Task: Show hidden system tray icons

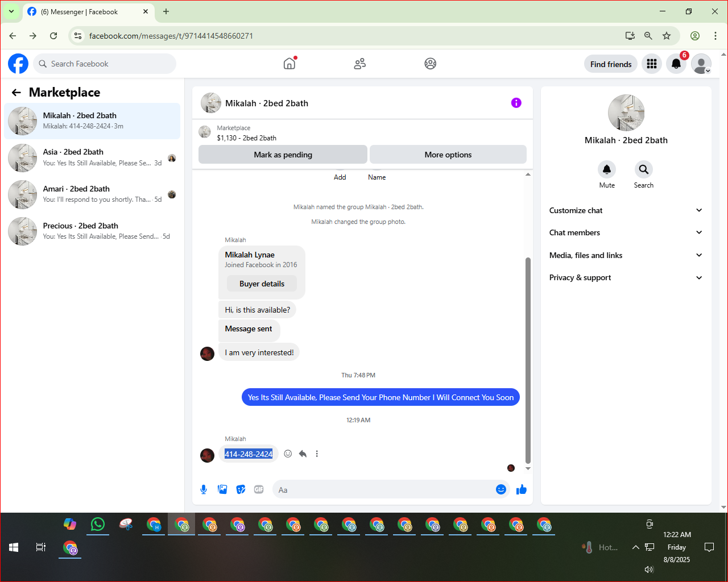Action: (x=635, y=547)
